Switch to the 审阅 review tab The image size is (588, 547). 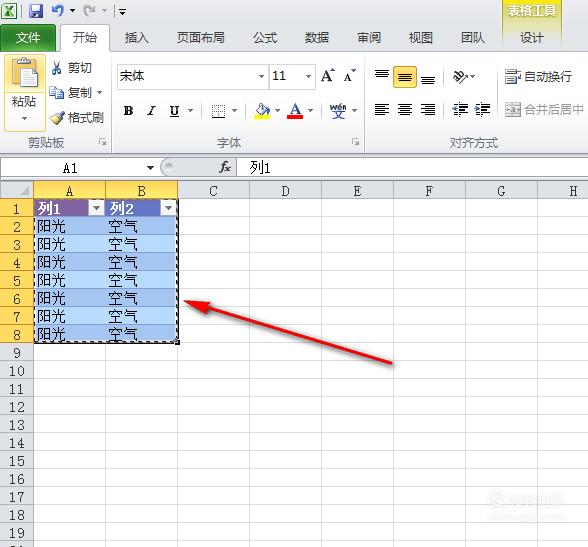click(369, 38)
